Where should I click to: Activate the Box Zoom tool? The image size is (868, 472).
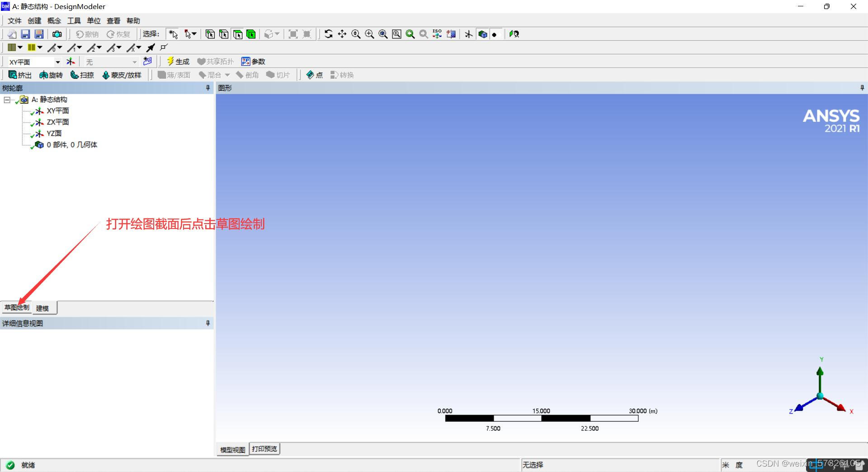pos(369,34)
